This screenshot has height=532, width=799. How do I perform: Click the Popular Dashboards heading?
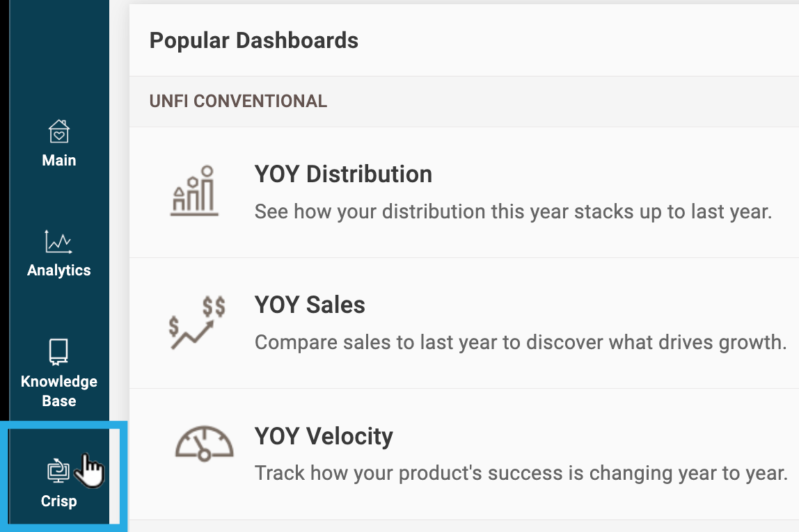(254, 40)
